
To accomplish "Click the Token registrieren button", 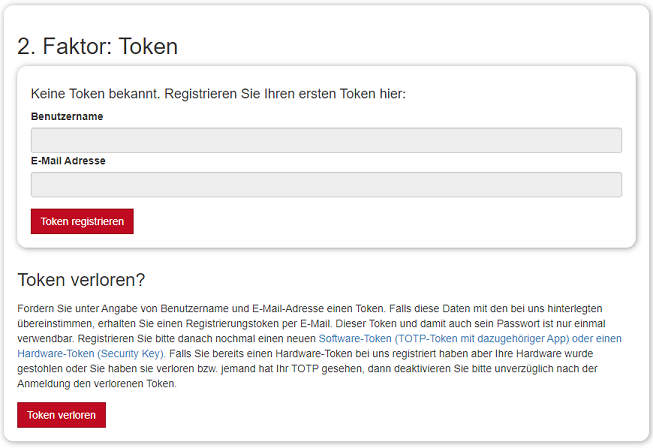I will point(82,221).
